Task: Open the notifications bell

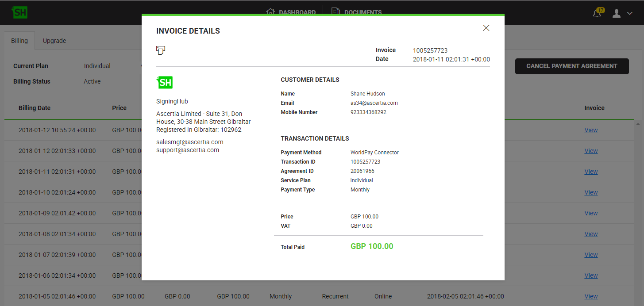Action: coord(597,13)
